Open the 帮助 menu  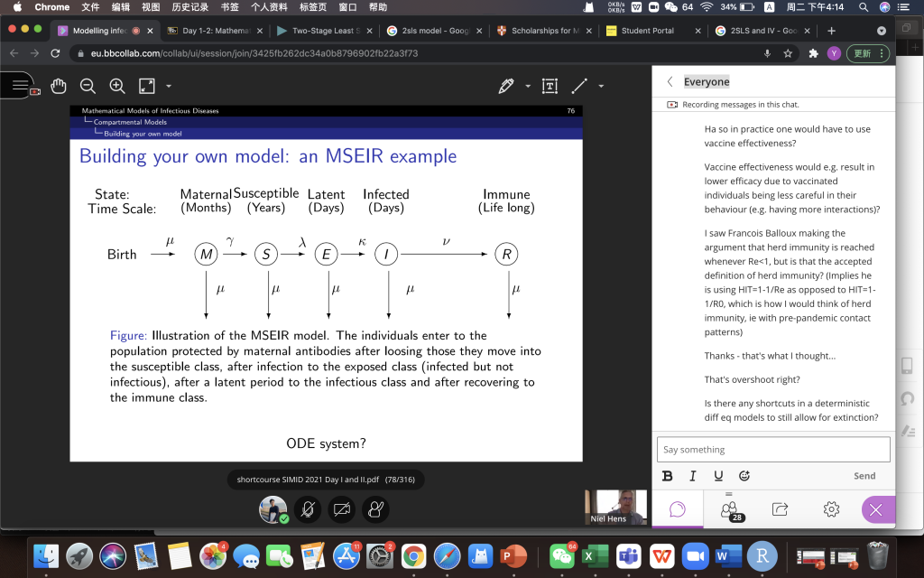pos(378,7)
